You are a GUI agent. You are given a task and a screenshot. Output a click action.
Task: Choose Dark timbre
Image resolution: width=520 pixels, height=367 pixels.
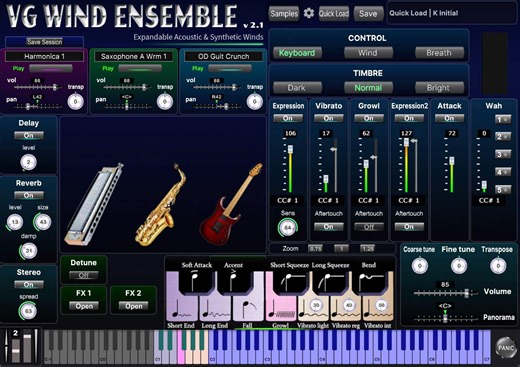pyautogui.click(x=297, y=88)
